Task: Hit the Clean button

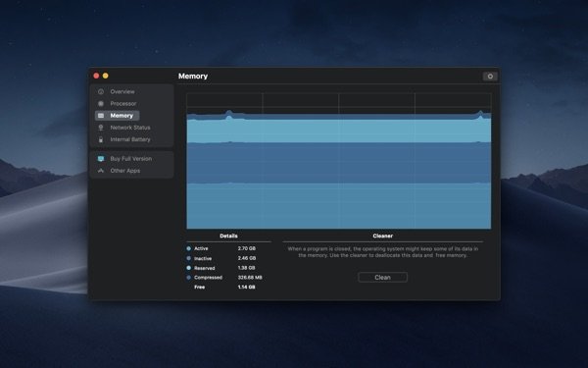Action: tap(382, 277)
